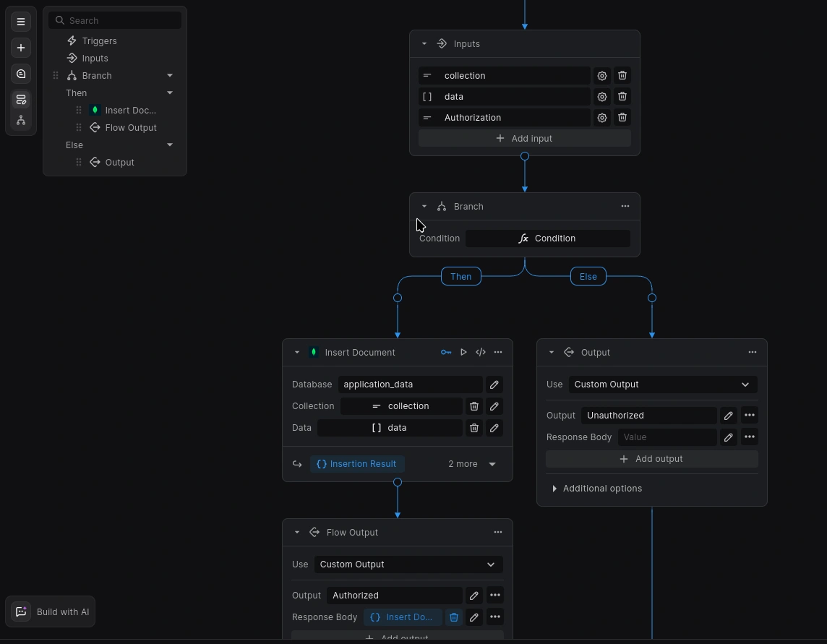Image resolution: width=827 pixels, height=644 pixels.
Task: Remove the Data field value
Action: 474,428
